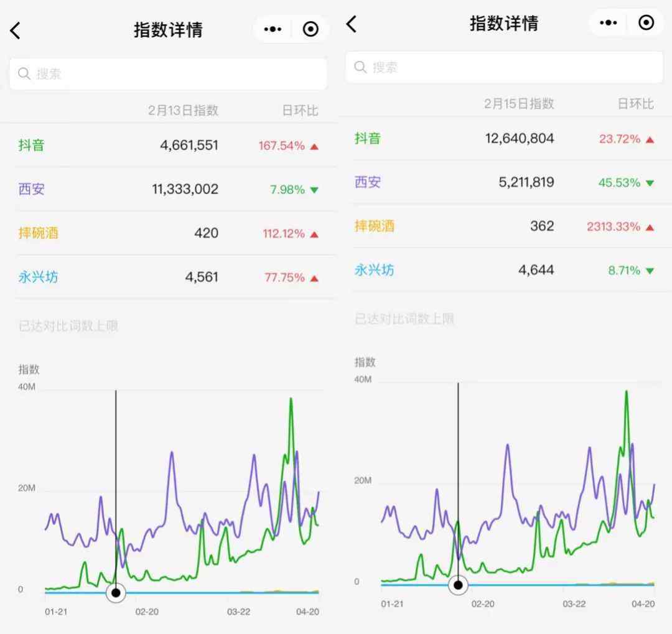Click the 2313.33% daily change

pos(614,226)
